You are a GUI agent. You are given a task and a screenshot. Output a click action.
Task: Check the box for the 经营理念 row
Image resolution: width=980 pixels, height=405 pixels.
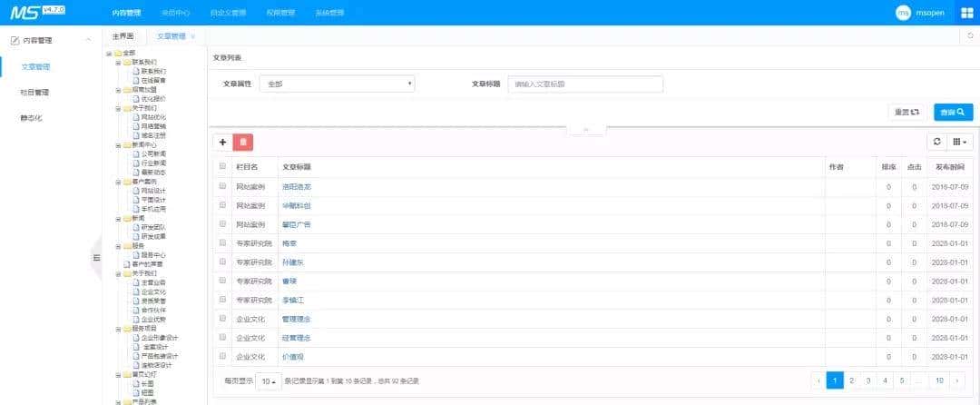[222, 337]
